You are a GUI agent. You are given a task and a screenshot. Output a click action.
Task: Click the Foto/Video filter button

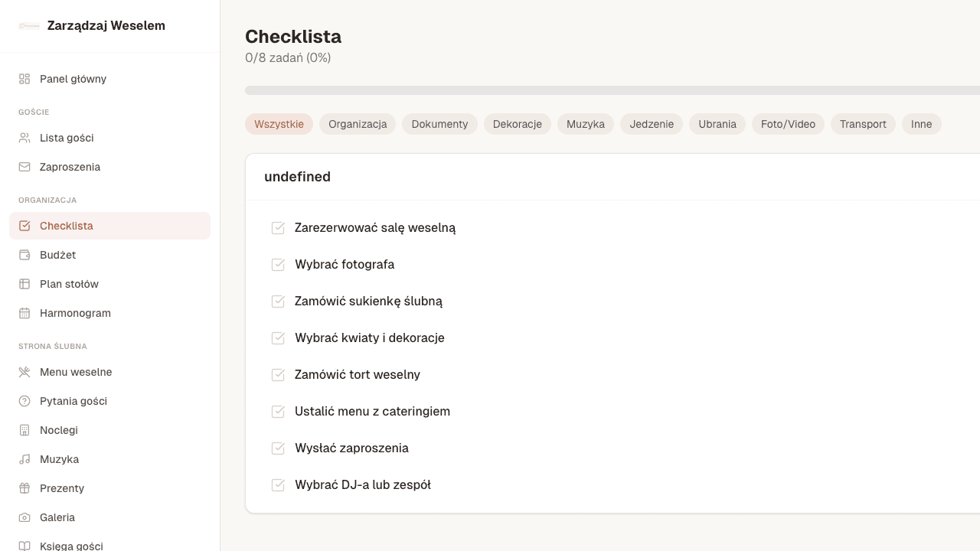click(x=787, y=124)
